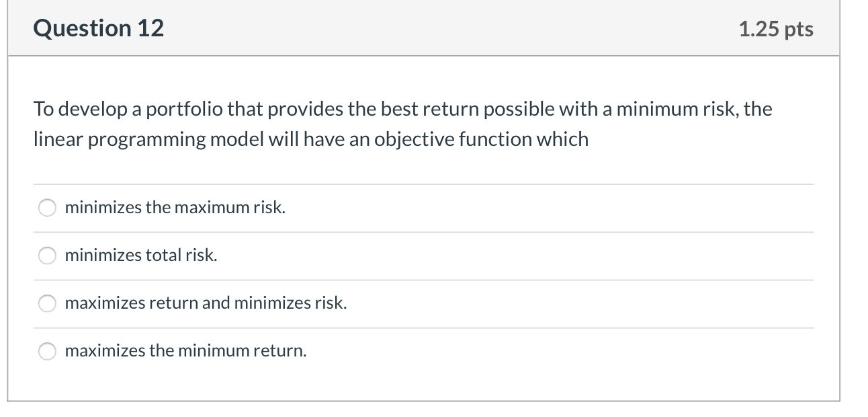
Task: Click the "maximizes return and minimizes risk." label text
Action: pyautogui.click(x=206, y=303)
